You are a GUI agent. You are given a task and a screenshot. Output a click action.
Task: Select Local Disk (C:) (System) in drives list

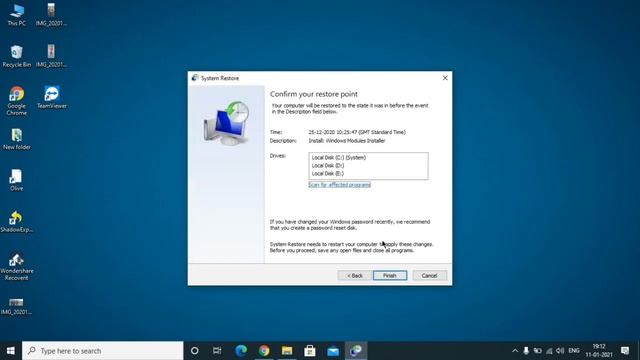339,158
